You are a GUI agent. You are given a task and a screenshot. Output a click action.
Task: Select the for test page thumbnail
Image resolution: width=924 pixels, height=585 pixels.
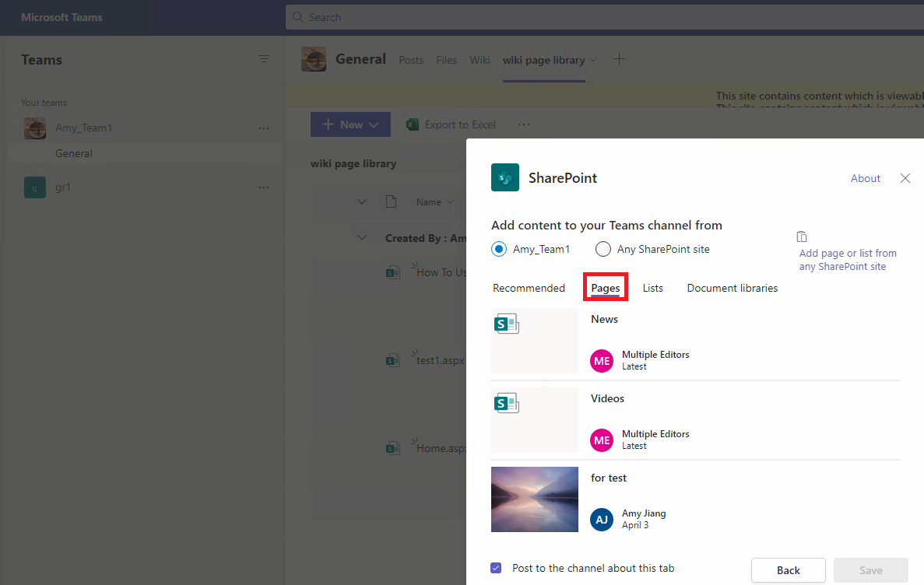[535, 499]
